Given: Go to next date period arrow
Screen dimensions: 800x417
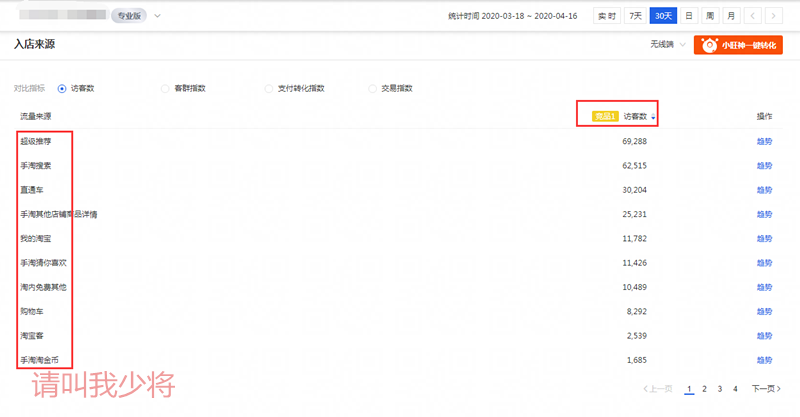Looking at the screenshot, I should 777,15.
